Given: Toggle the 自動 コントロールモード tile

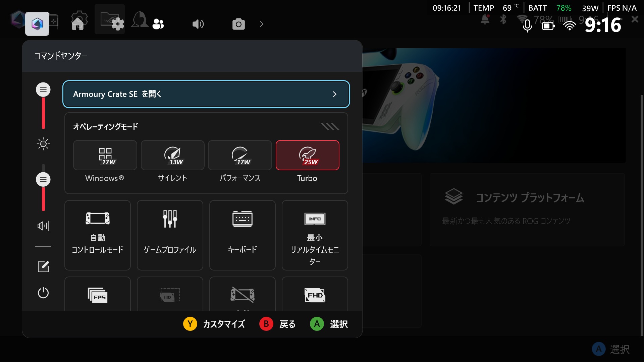Looking at the screenshot, I should tap(98, 235).
